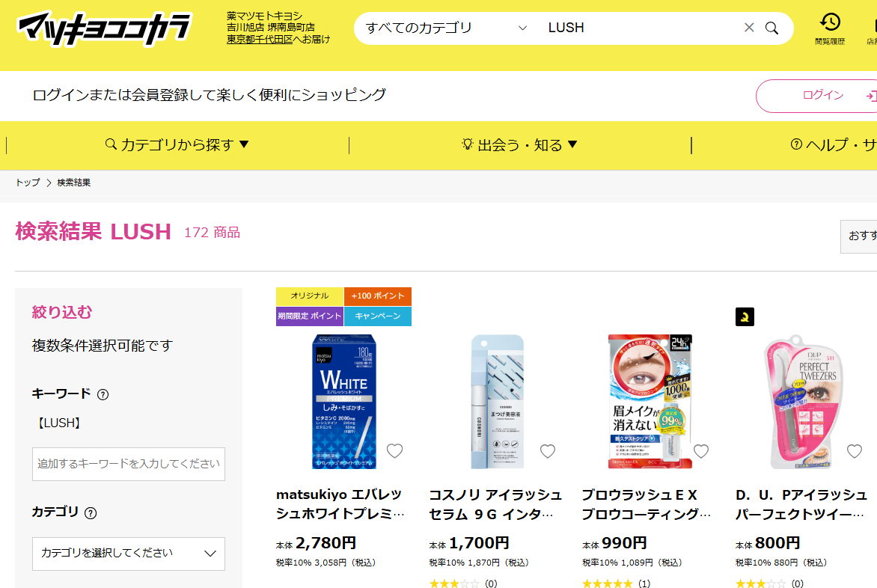Click the LUSH search input field
Image resolution: width=877 pixels, height=588 pixels.
pyautogui.click(x=641, y=28)
